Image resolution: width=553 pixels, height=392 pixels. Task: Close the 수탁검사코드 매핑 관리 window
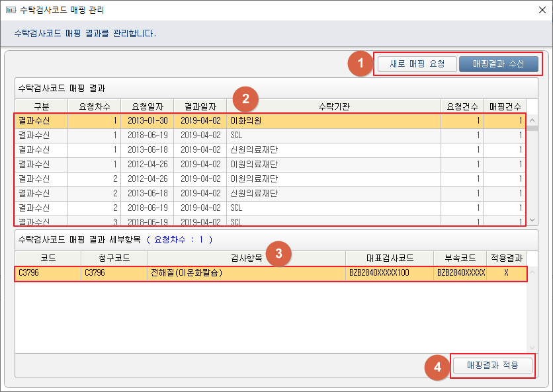click(x=540, y=10)
